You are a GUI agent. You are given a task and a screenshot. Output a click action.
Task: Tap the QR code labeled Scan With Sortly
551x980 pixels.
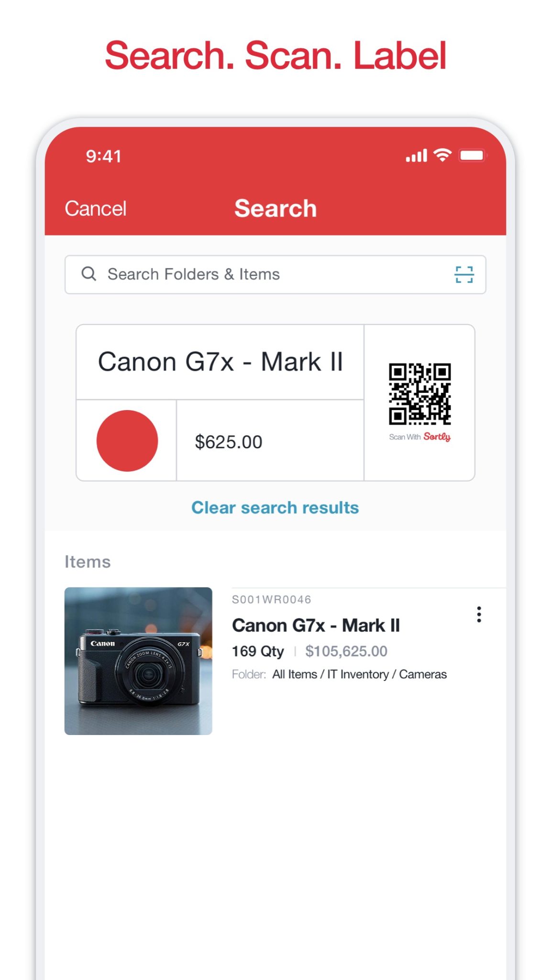click(420, 394)
